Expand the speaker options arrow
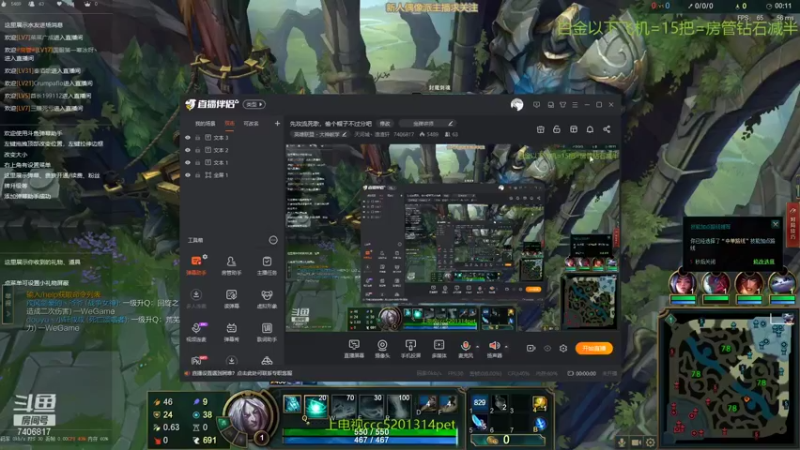 coord(506,347)
